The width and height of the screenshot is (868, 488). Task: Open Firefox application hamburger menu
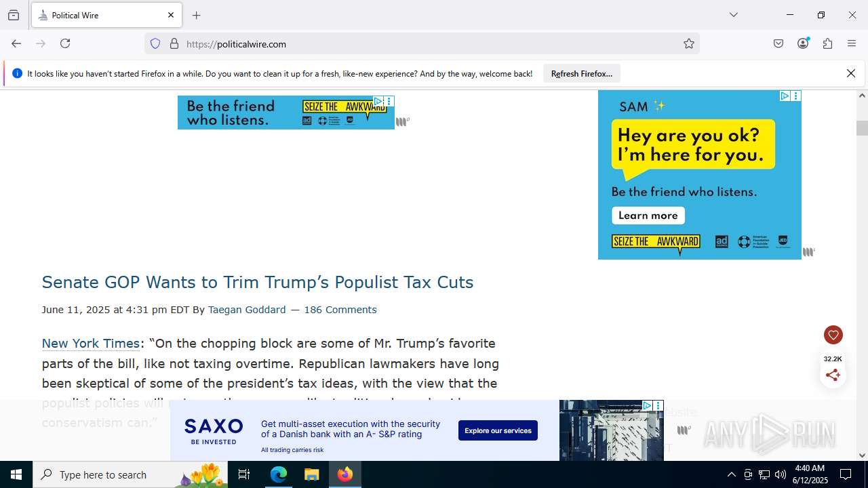coord(852,43)
